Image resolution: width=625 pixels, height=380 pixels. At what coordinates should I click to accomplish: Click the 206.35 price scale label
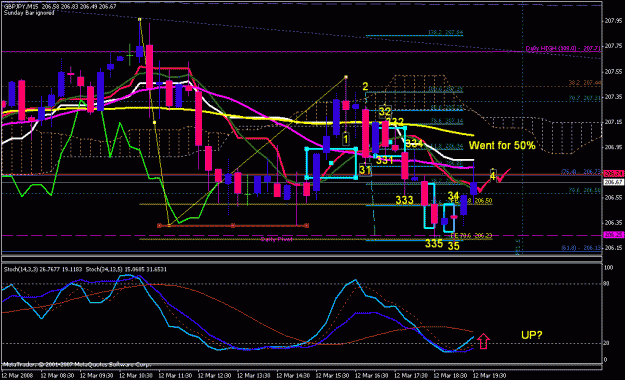click(x=613, y=222)
